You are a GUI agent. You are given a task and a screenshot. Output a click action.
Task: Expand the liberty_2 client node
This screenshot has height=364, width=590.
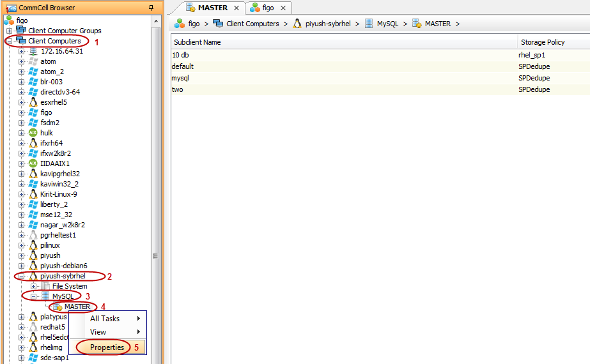tap(22, 204)
